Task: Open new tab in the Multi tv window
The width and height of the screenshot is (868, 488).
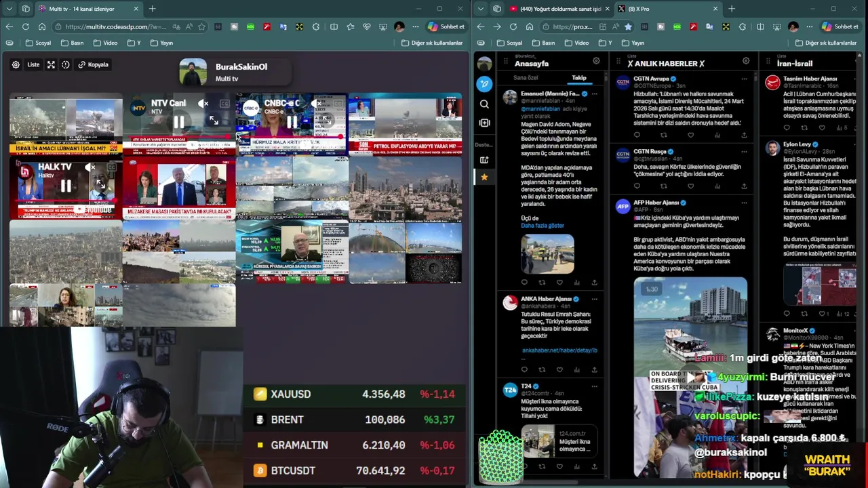Action: pos(153,9)
